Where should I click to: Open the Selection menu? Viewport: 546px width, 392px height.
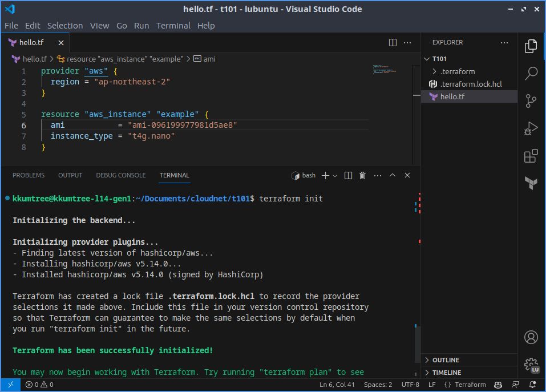pyautogui.click(x=65, y=26)
